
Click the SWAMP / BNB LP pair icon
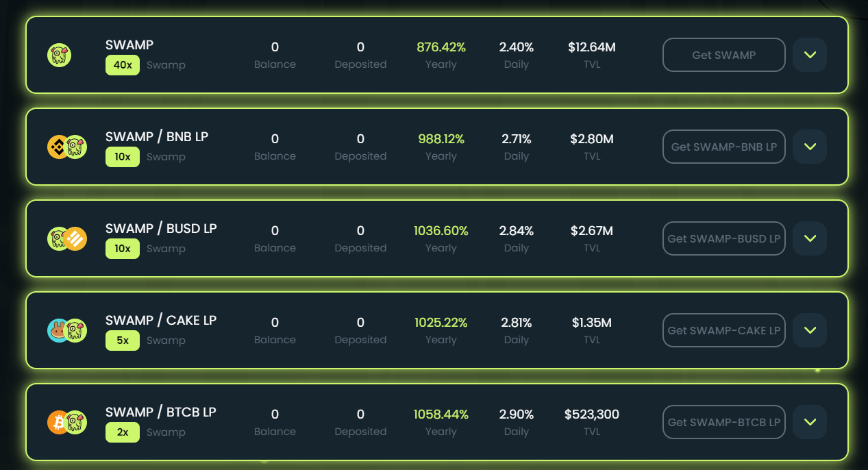click(66, 147)
